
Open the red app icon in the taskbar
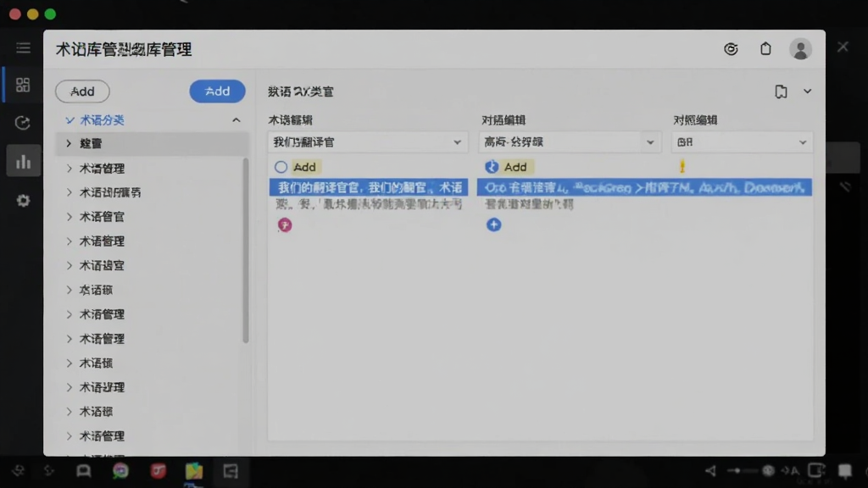tap(159, 471)
